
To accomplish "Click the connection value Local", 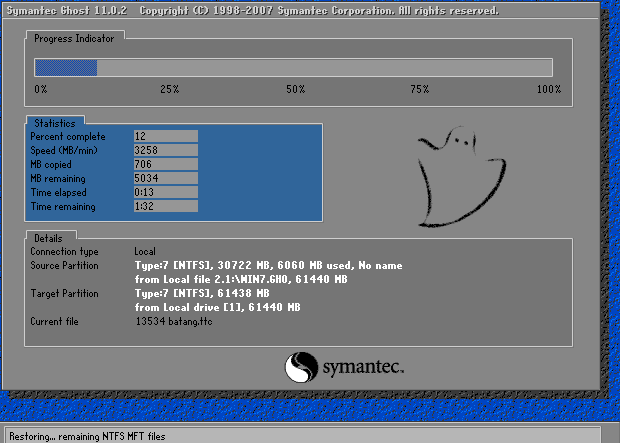I will point(145,252).
